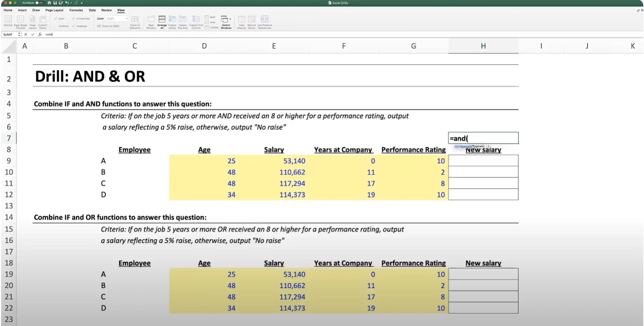Toggle the Formula Bar checkbox
Screen dimensions: 644x326
point(73,18)
